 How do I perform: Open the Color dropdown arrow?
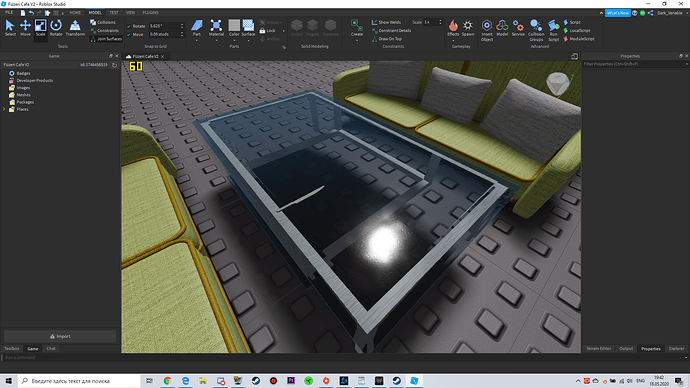pos(234,40)
